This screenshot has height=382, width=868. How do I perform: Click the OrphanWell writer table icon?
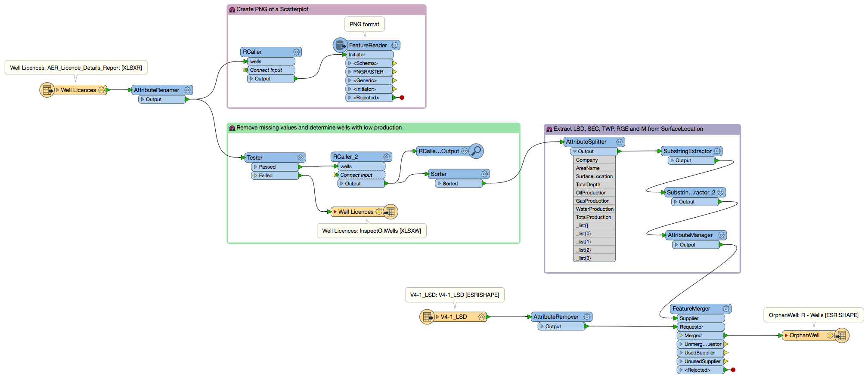pyautogui.click(x=842, y=336)
